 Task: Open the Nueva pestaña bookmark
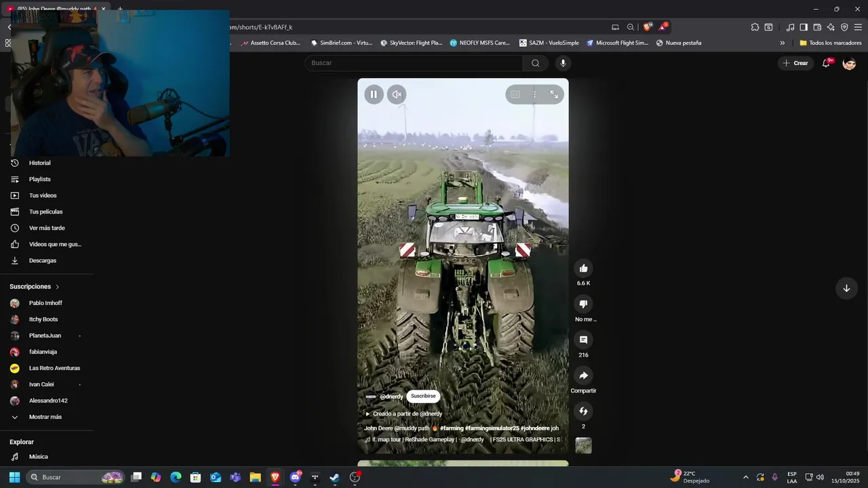click(x=679, y=43)
